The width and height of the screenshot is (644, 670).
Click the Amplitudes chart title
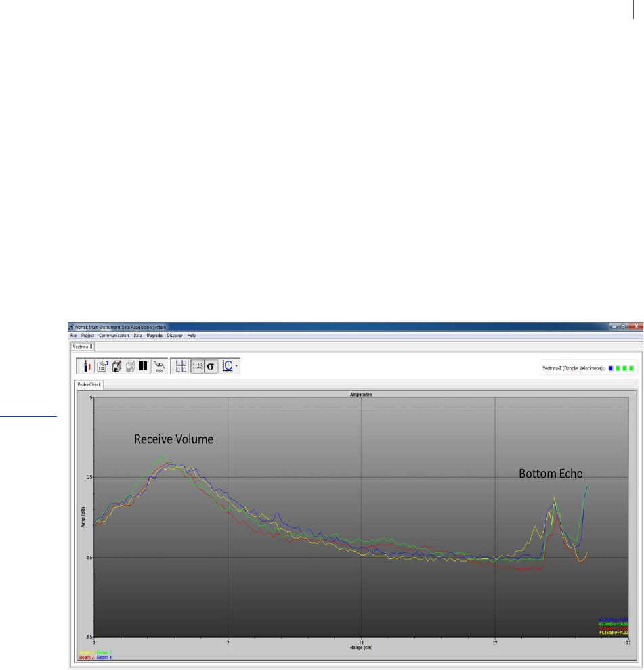point(361,395)
